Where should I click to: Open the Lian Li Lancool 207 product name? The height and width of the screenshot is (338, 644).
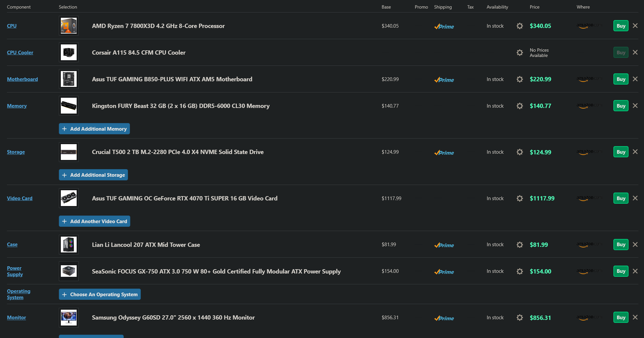(x=146, y=245)
